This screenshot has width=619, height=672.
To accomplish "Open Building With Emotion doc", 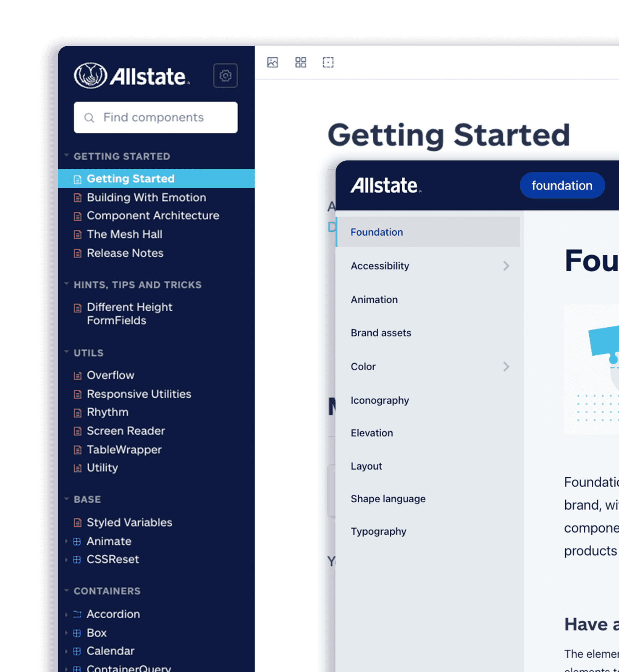I will click(146, 197).
